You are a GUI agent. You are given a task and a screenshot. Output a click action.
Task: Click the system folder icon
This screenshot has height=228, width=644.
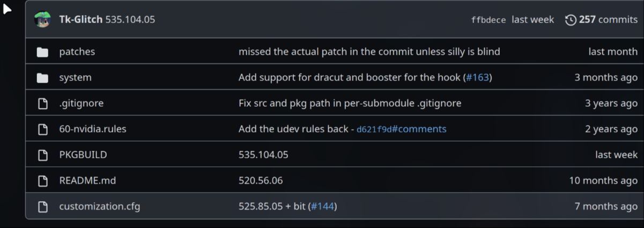[x=42, y=78]
